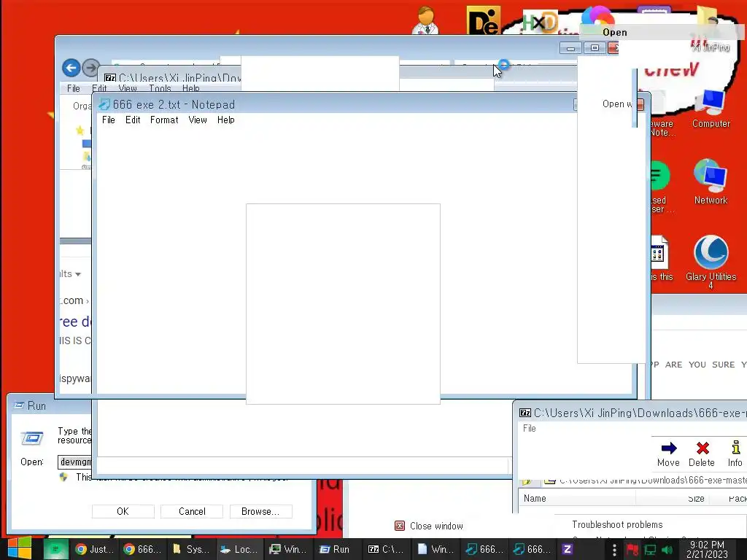747x560 pixels.
Task: Open the Network desktop icon
Action: (711, 182)
